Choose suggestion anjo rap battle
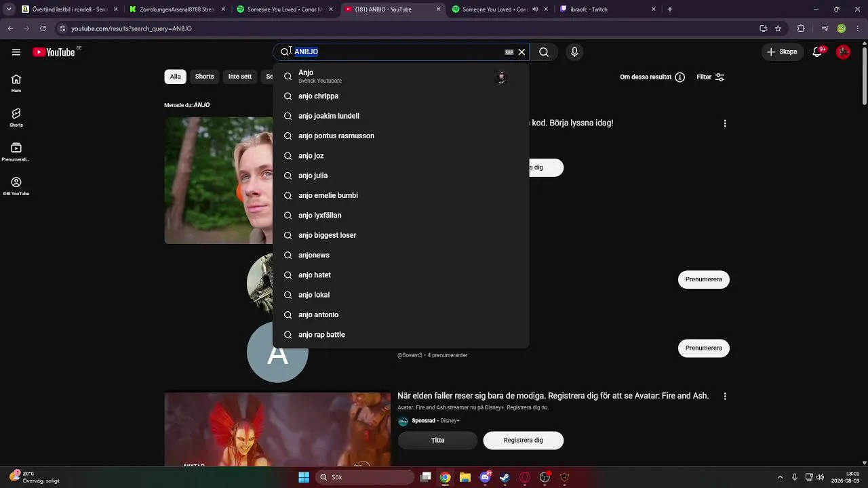 pyautogui.click(x=400, y=335)
